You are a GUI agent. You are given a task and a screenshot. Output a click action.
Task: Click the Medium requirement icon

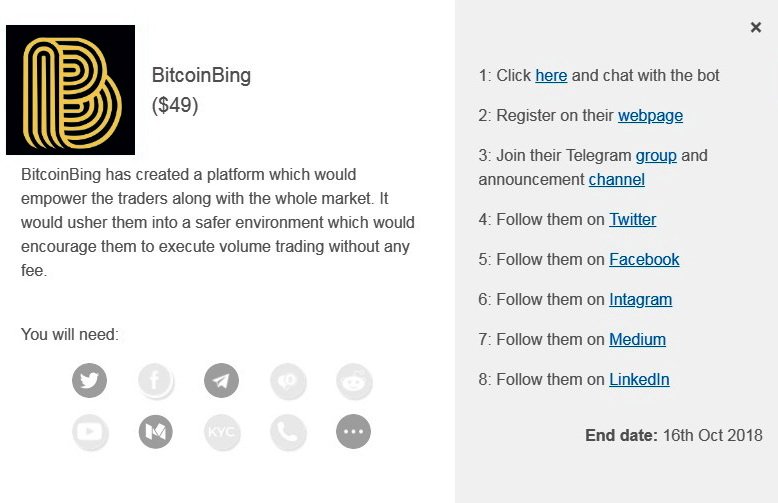coord(156,432)
